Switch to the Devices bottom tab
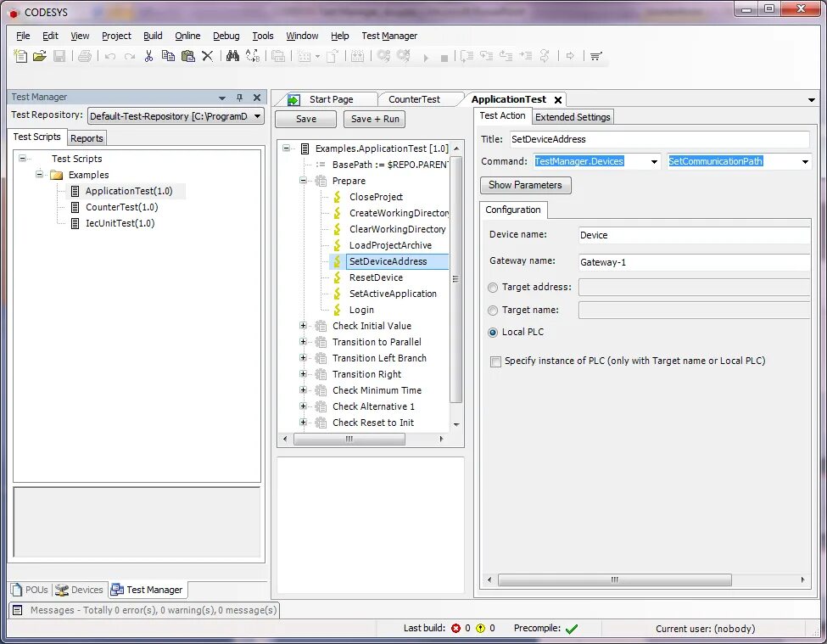The height and width of the screenshot is (644, 827). click(x=80, y=591)
